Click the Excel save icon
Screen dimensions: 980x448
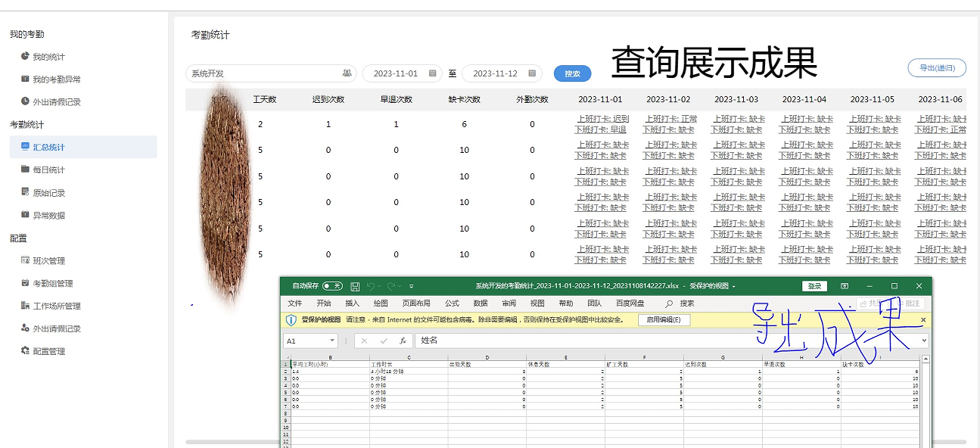click(355, 286)
